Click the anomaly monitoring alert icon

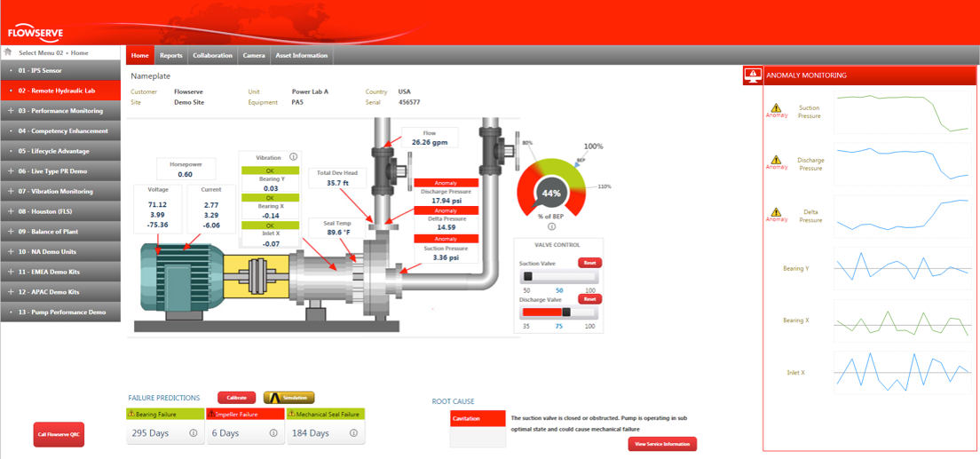[x=753, y=75]
